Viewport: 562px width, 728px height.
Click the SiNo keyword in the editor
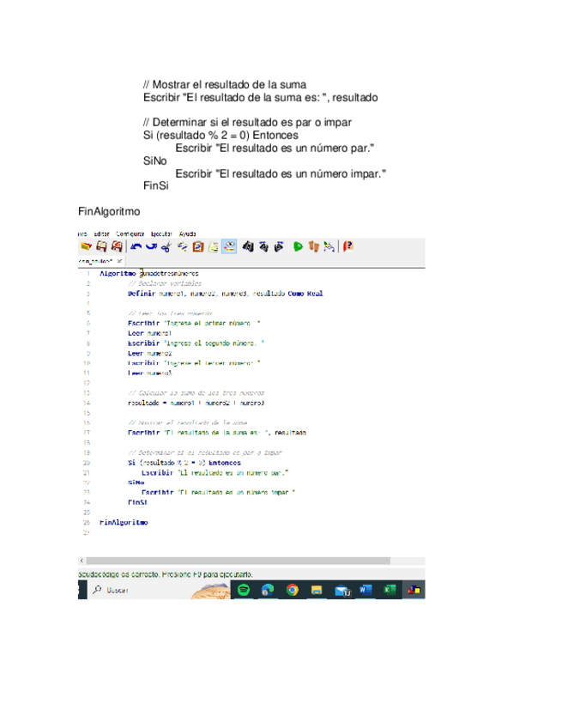pyautogui.click(x=136, y=482)
